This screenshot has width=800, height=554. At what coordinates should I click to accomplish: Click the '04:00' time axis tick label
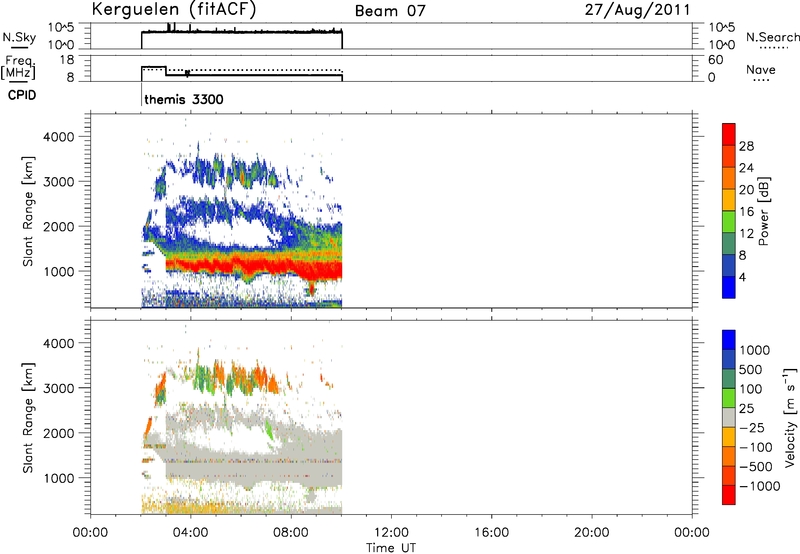[190, 533]
